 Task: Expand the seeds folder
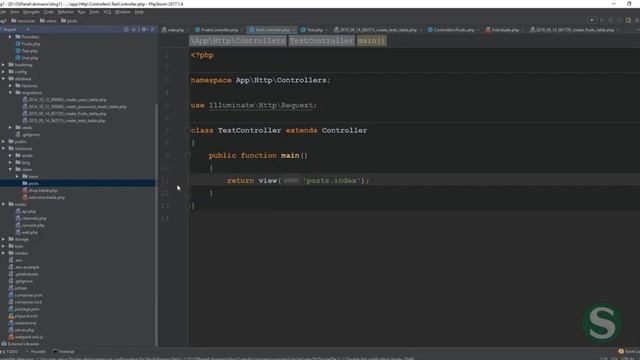[x=10, y=127]
